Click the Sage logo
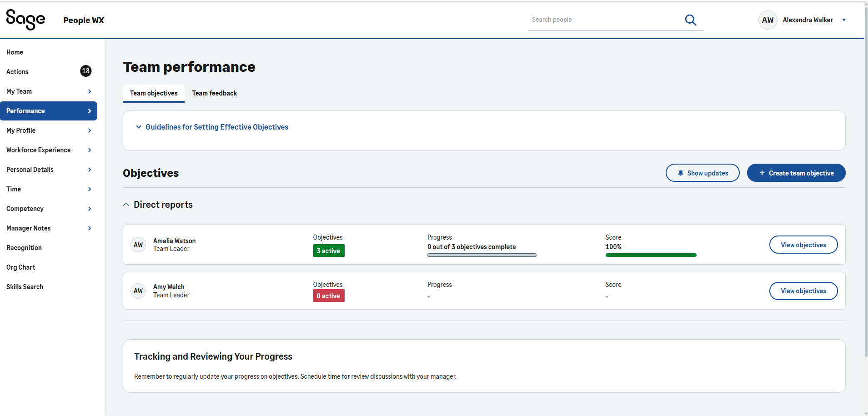868x416 pixels. coord(25,20)
